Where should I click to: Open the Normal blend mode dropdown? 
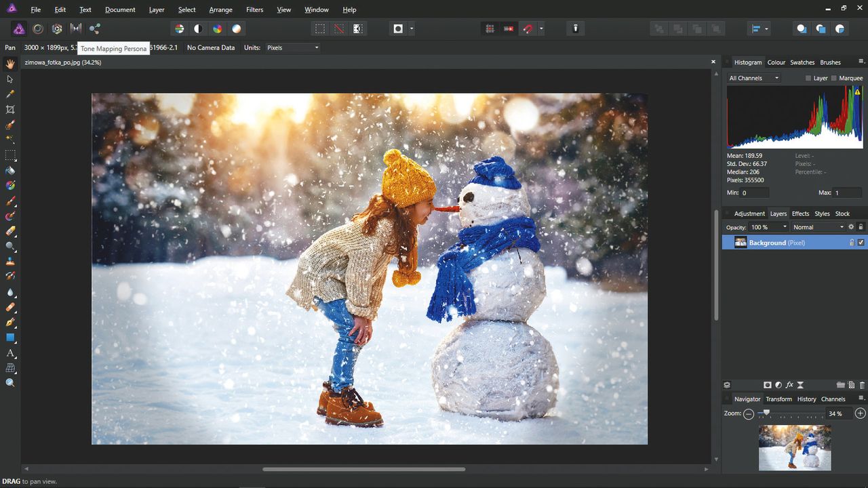818,227
